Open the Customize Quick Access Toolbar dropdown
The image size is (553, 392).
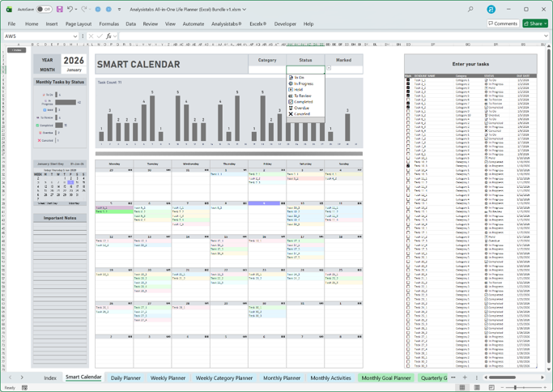tap(119, 9)
